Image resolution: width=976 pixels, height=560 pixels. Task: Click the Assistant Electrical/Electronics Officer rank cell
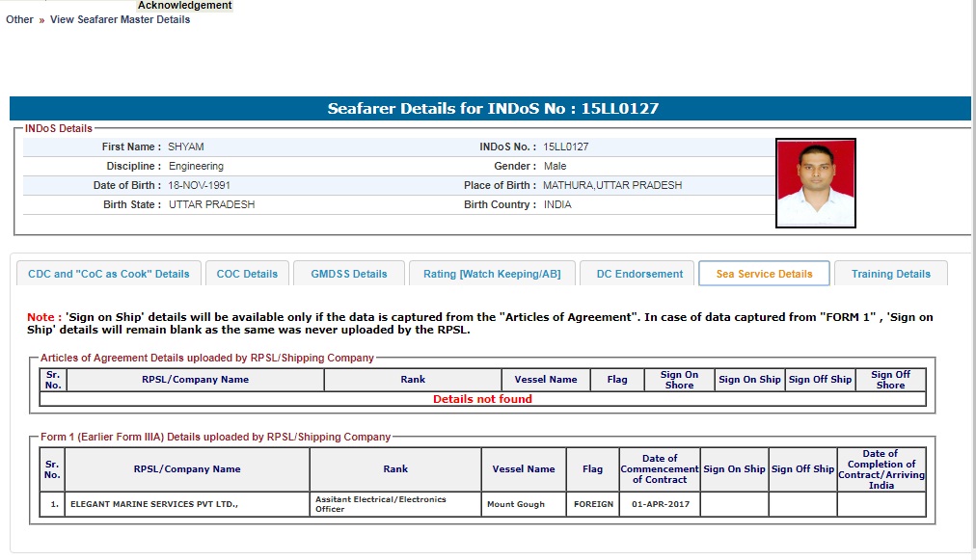pos(394,504)
